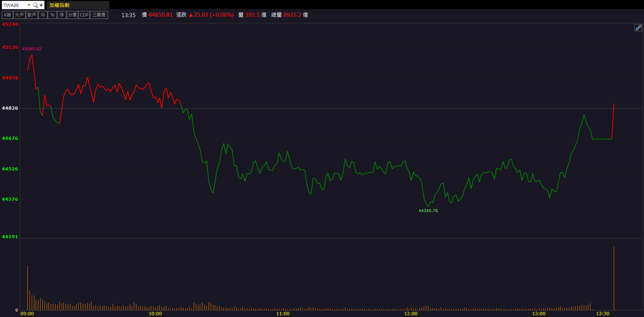
Task: Toggle the 浮 button in the toolbar
Action: [x=62, y=15]
